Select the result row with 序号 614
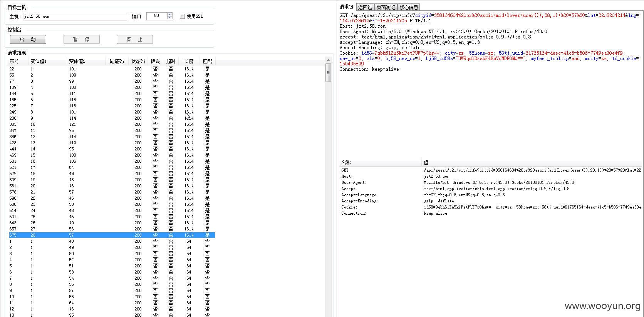Image resolution: width=644 pixels, height=317 pixels. (x=112, y=210)
